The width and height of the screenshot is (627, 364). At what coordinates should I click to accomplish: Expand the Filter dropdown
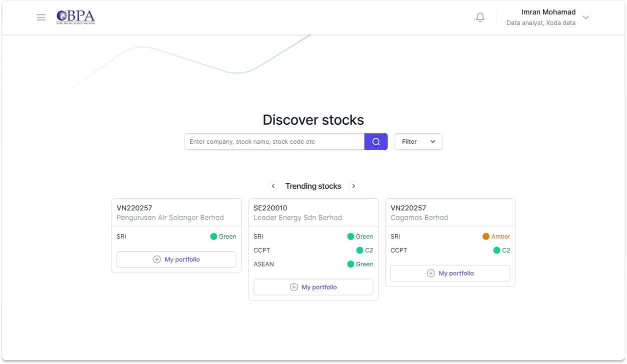coord(418,142)
